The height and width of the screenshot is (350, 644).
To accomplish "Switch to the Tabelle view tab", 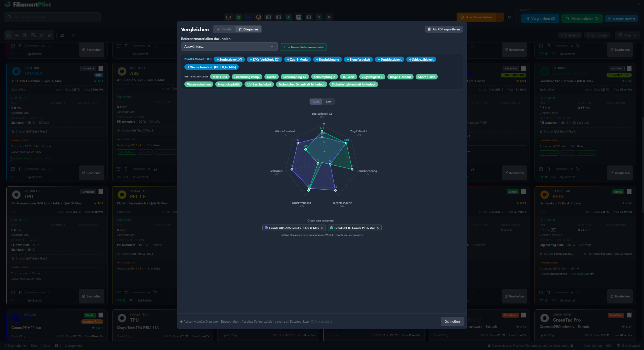I will [224, 29].
